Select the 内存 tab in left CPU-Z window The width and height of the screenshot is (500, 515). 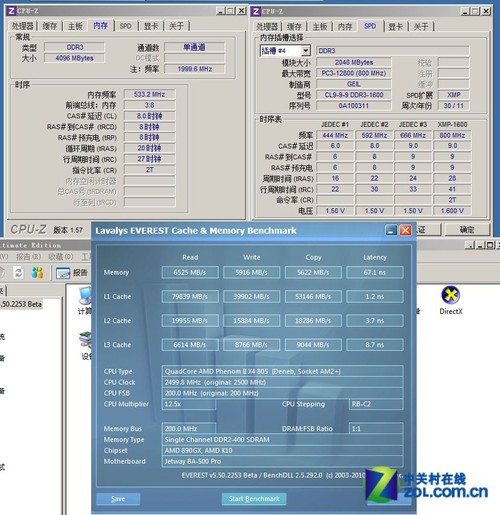(101, 25)
